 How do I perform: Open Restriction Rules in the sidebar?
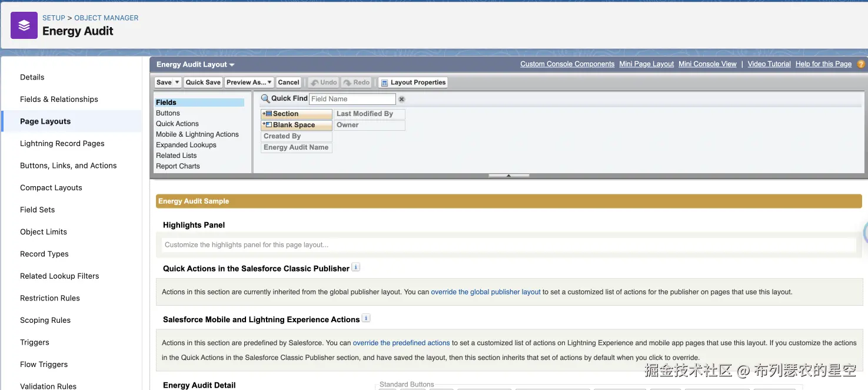(x=50, y=298)
